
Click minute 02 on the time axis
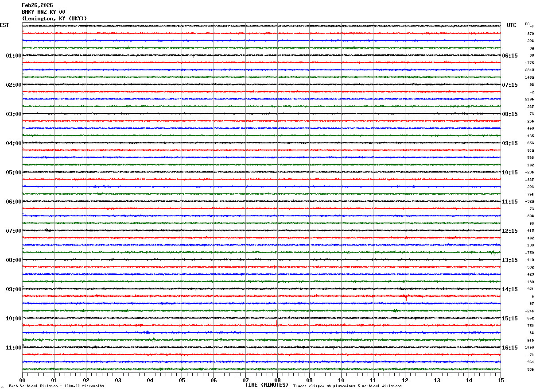(86, 380)
